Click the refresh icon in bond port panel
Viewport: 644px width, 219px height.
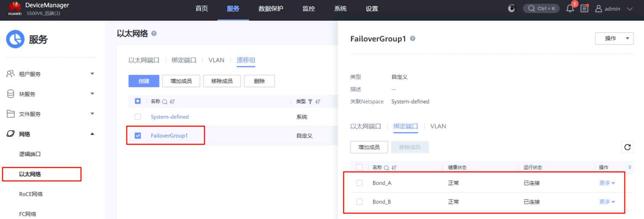coord(627,147)
